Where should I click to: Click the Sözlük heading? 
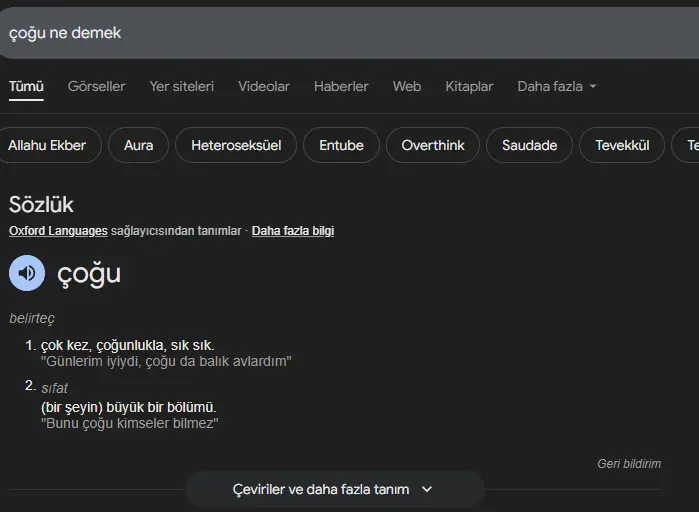pyautogui.click(x=41, y=205)
